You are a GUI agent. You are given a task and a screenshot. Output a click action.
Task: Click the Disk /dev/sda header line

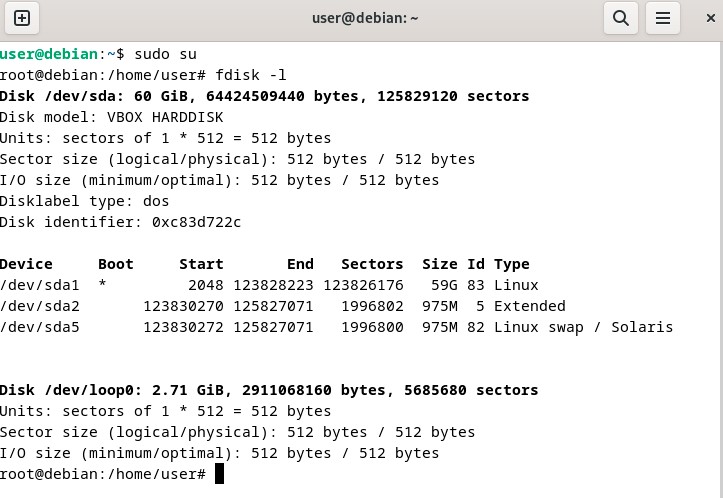[x=265, y=96]
